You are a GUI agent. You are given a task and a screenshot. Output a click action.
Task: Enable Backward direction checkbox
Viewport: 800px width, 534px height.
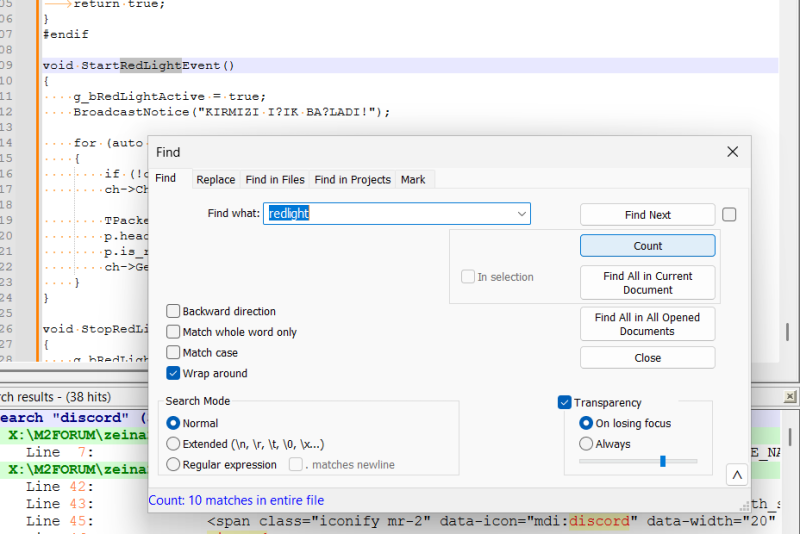[x=174, y=311]
